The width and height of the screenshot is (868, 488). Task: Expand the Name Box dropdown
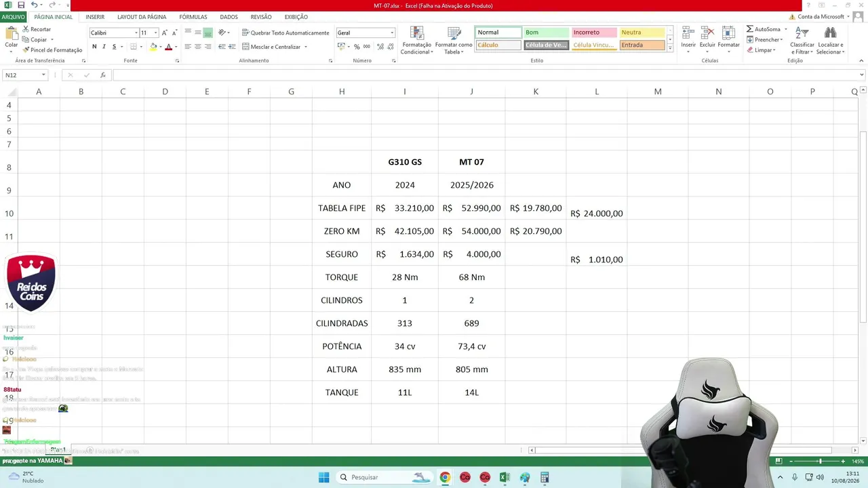[x=43, y=75]
